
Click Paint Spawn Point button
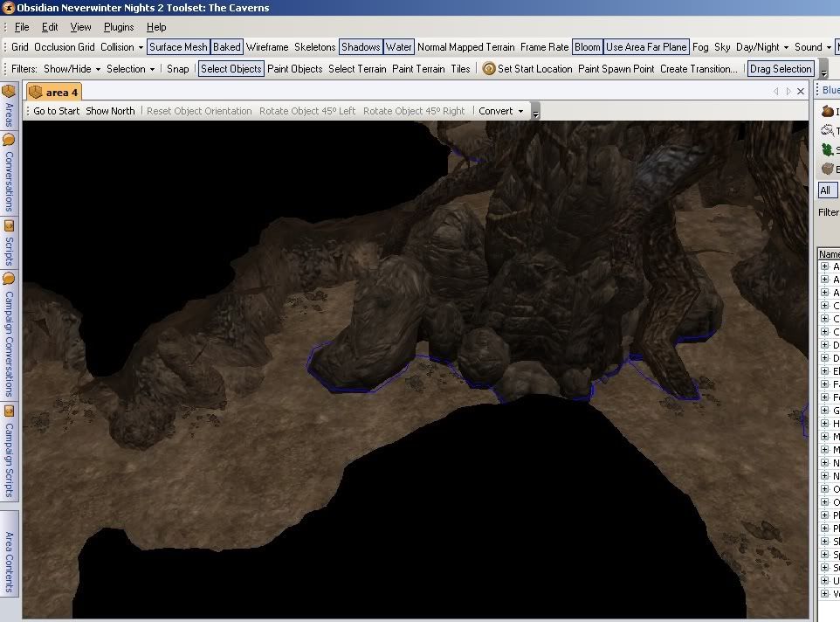click(616, 69)
